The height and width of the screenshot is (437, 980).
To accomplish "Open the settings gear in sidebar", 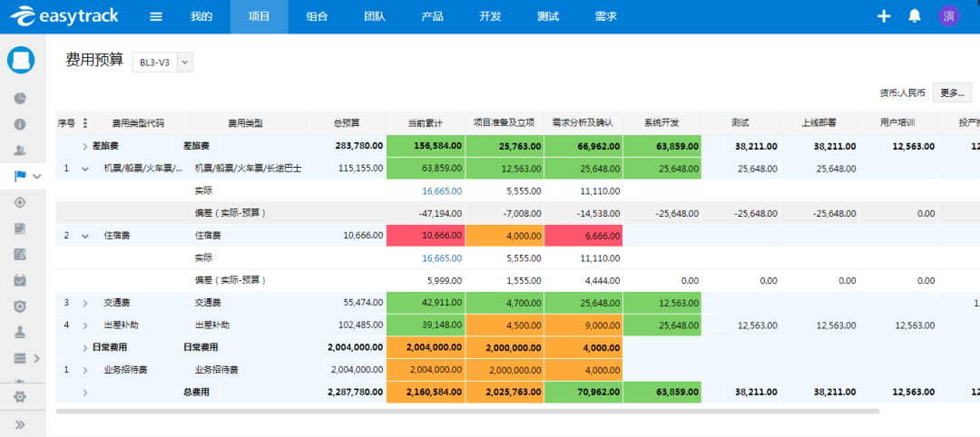I will click(x=20, y=397).
